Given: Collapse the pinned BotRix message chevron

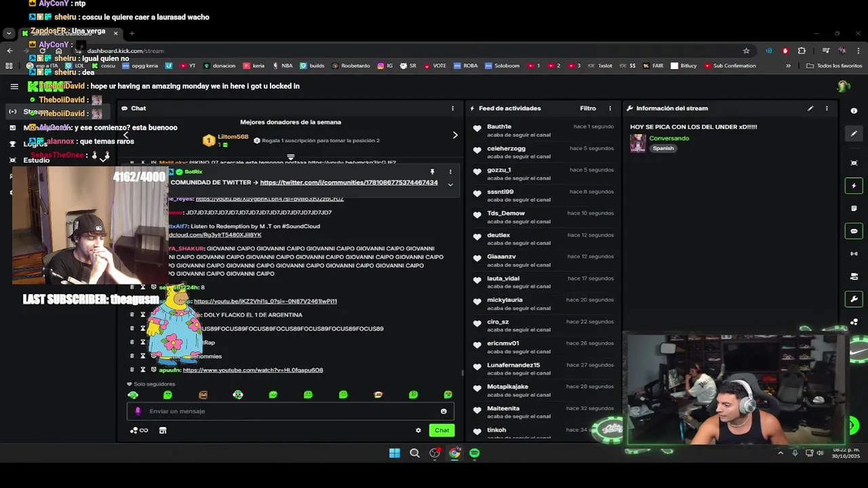Looking at the screenshot, I should tap(450, 184).
